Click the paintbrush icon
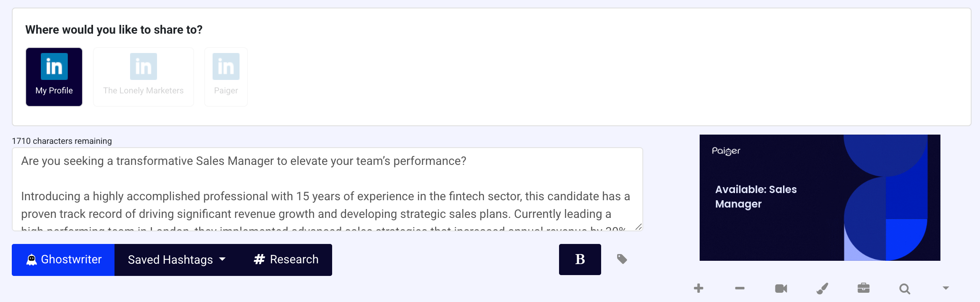The width and height of the screenshot is (980, 302). pos(822,289)
